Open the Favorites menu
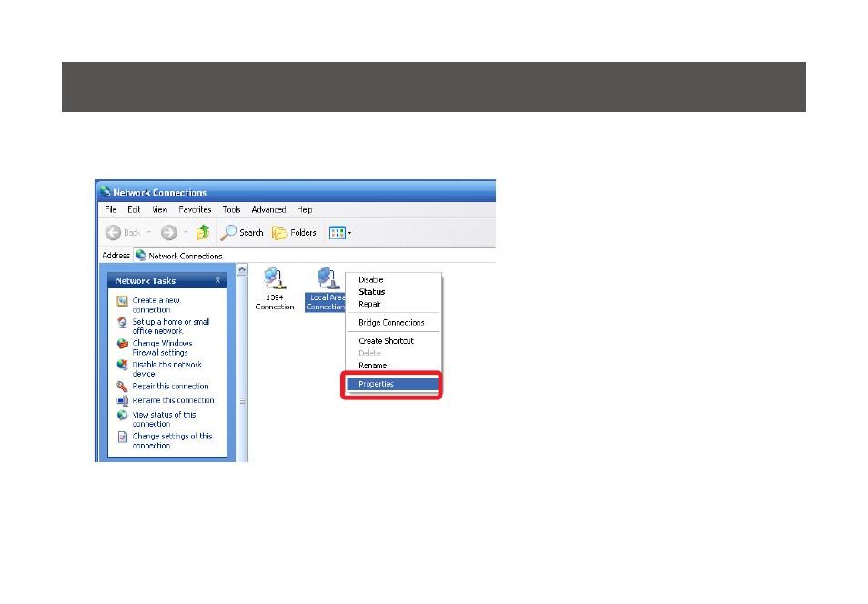 [x=195, y=210]
